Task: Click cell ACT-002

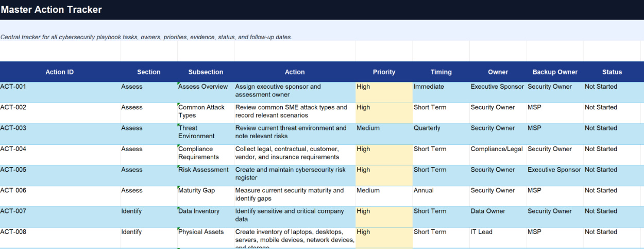Action: click(60, 113)
